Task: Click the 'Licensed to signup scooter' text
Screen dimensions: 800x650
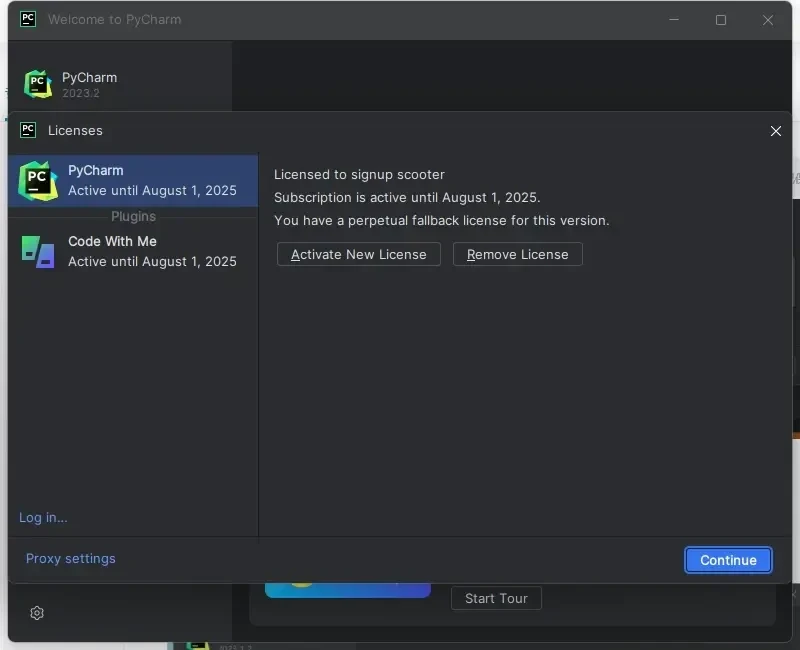Action: pyautogui.click(x=359, y=174)
